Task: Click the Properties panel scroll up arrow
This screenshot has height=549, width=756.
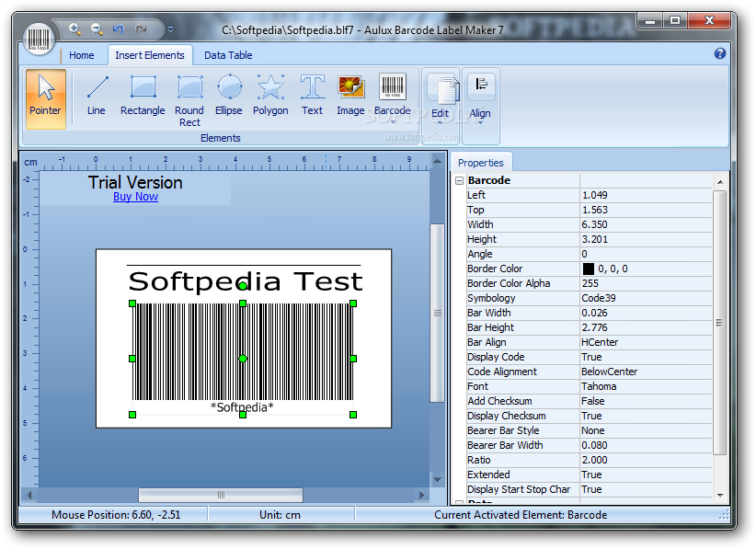Action: 720,182
